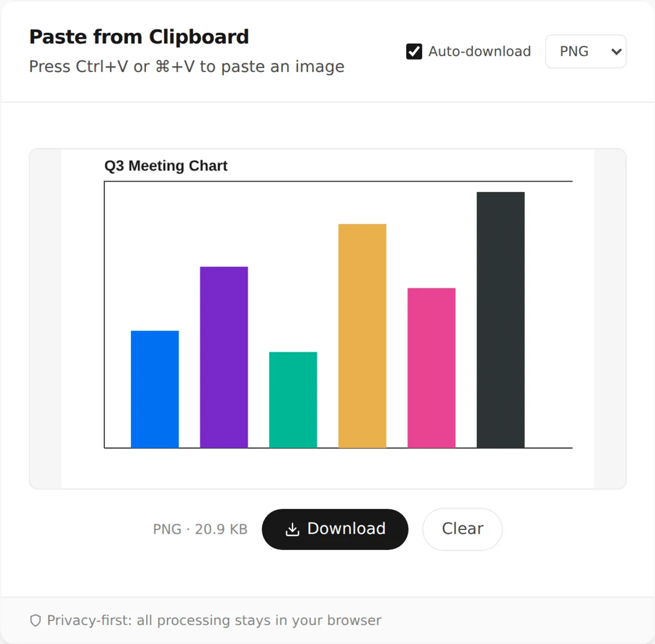Screen dimensions: 655x644
Task: Click the Paste from Clipboard heading
Action: pos(139,37)
